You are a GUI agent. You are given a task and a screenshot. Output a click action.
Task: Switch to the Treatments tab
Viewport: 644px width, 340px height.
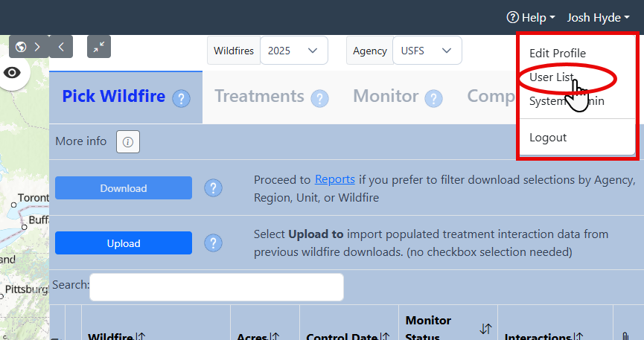point(260,96)
